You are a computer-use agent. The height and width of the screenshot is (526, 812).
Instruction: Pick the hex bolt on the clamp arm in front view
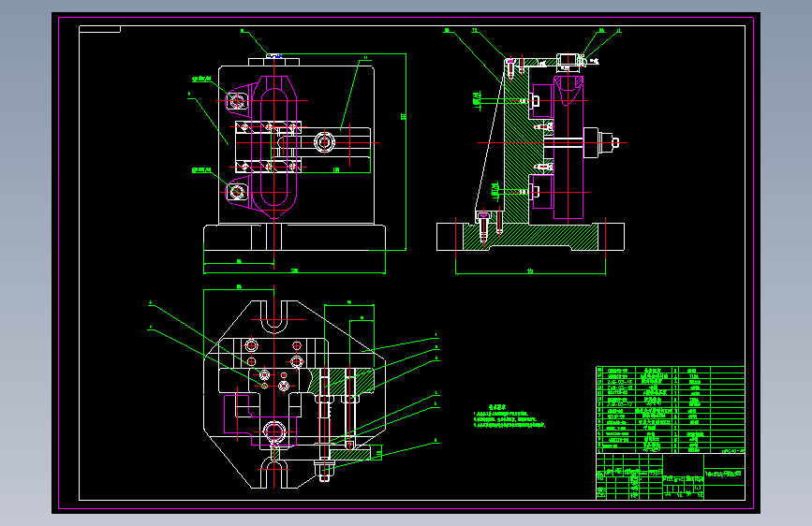[x=324, y=142]
